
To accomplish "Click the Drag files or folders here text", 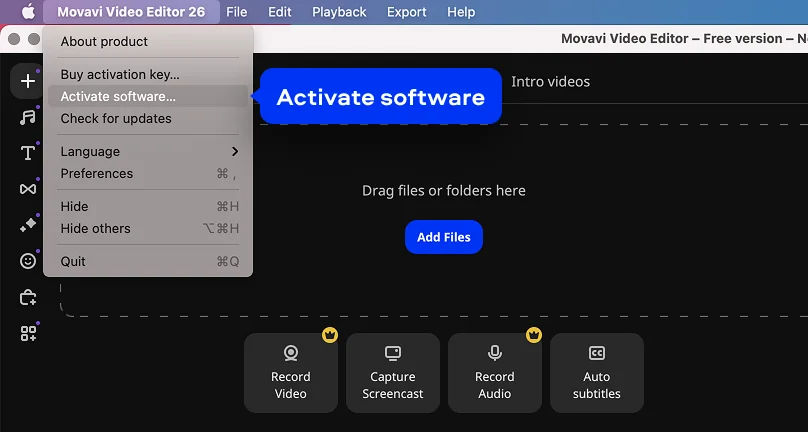I will point(444,191).
